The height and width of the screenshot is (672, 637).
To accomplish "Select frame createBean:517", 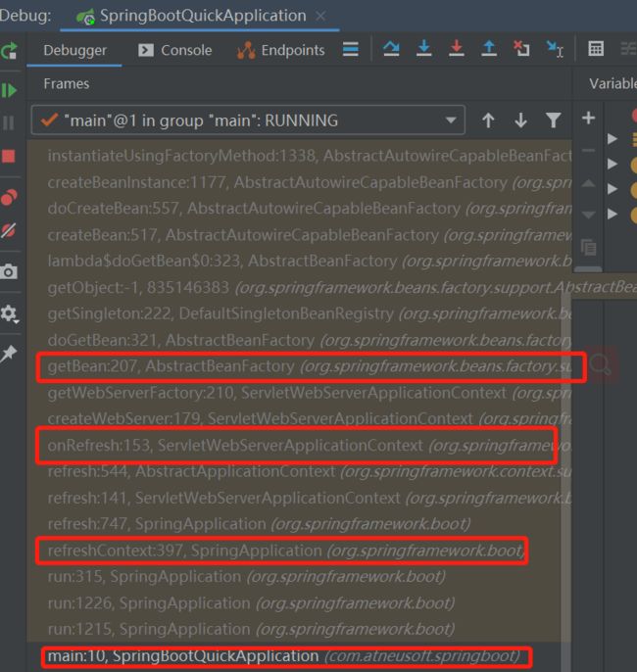I will click(x=300, y=235).
